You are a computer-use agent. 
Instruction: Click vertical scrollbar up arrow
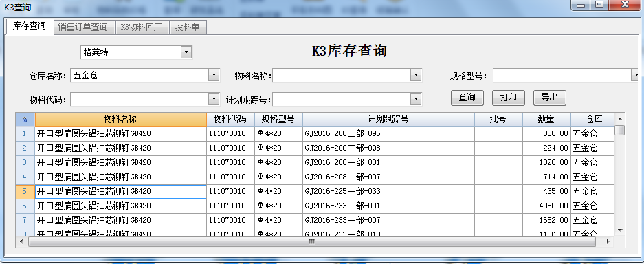coord(620,119)
